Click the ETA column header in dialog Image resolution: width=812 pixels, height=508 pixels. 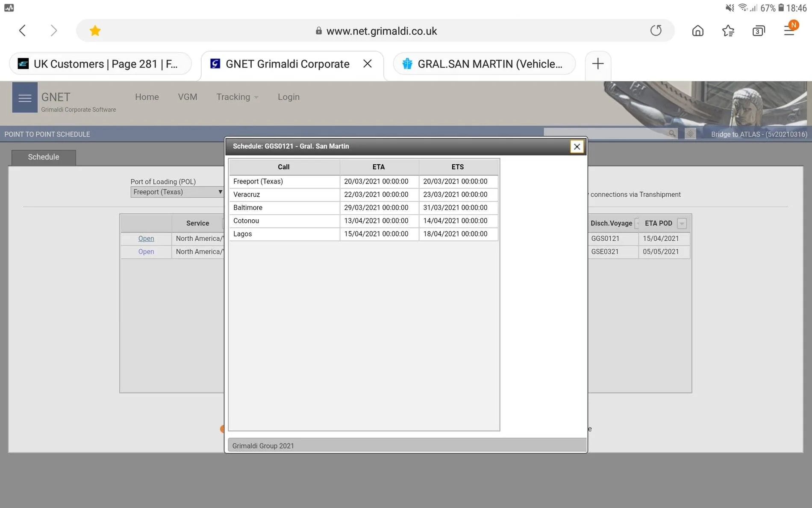379,167
